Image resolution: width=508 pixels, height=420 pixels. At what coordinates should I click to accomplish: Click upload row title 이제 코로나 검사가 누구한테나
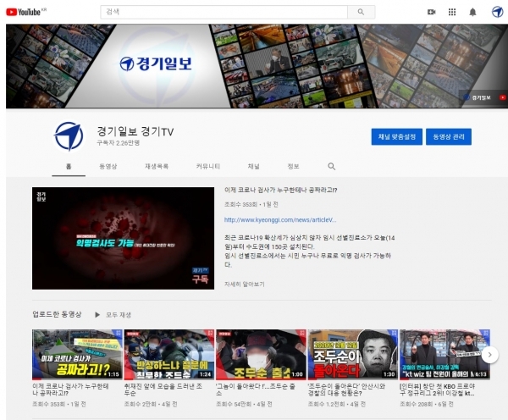click(70, 390)
